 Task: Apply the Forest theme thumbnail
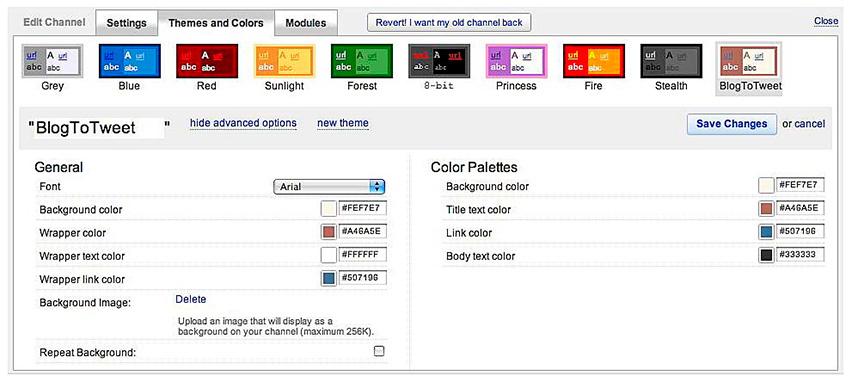coord(362,61)
